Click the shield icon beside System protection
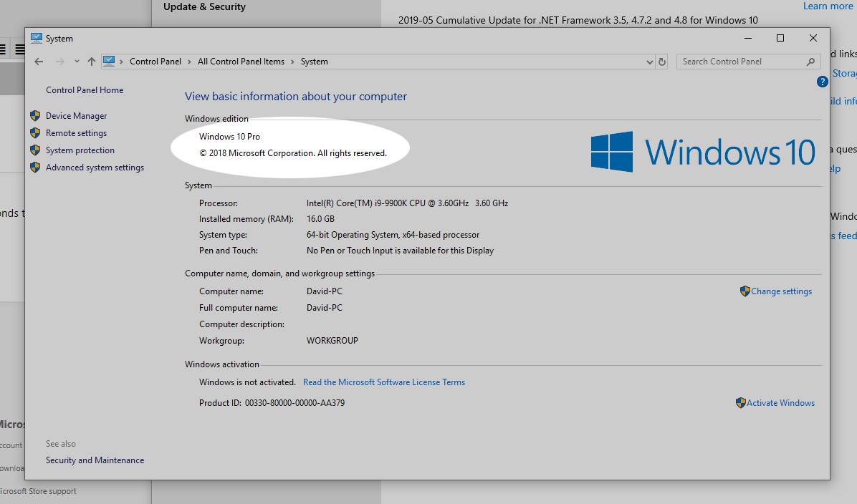This screenshot has width=857, height=504. coord(35,150)
